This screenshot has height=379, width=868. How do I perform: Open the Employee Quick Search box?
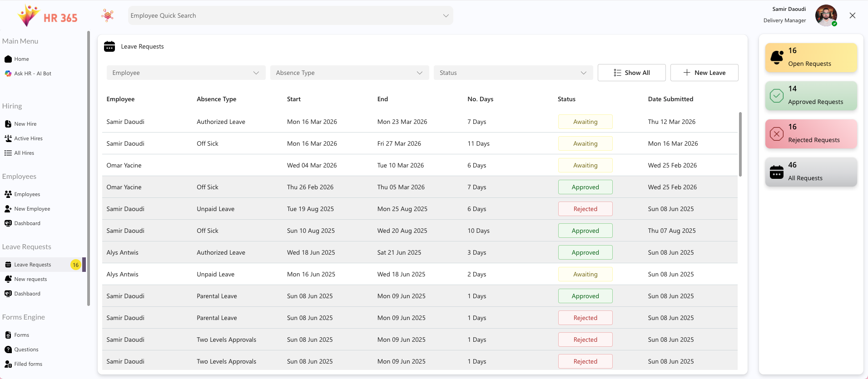pos(290,15)
